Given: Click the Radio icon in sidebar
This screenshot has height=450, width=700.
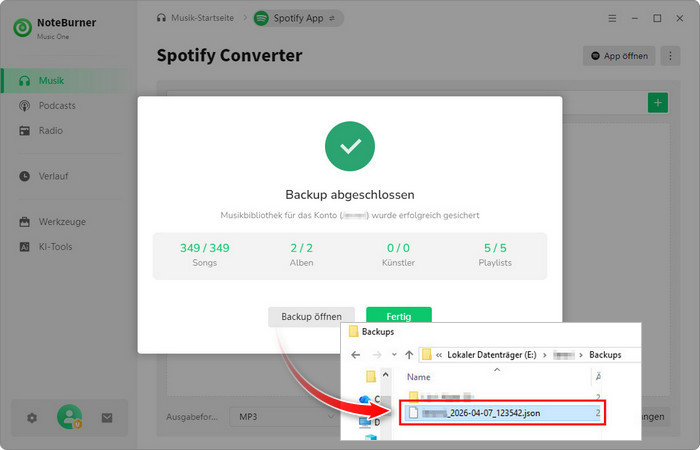Looking at the screenshot, I should (25, 131).
